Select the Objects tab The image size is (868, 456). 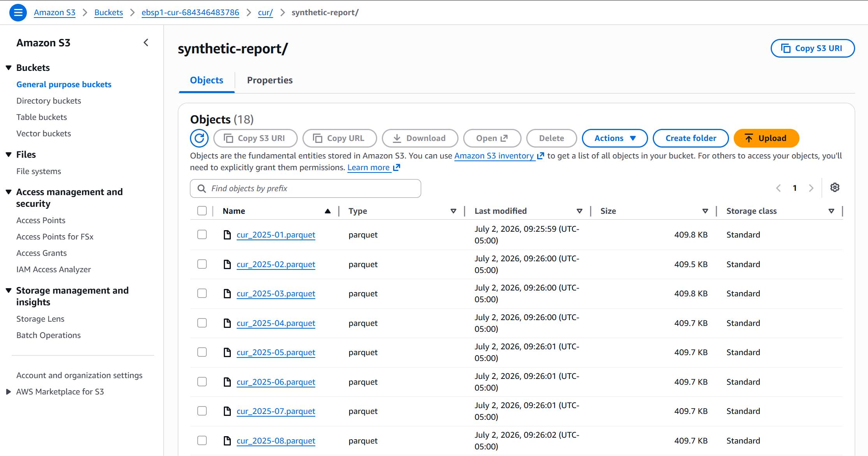click(207, 80)
